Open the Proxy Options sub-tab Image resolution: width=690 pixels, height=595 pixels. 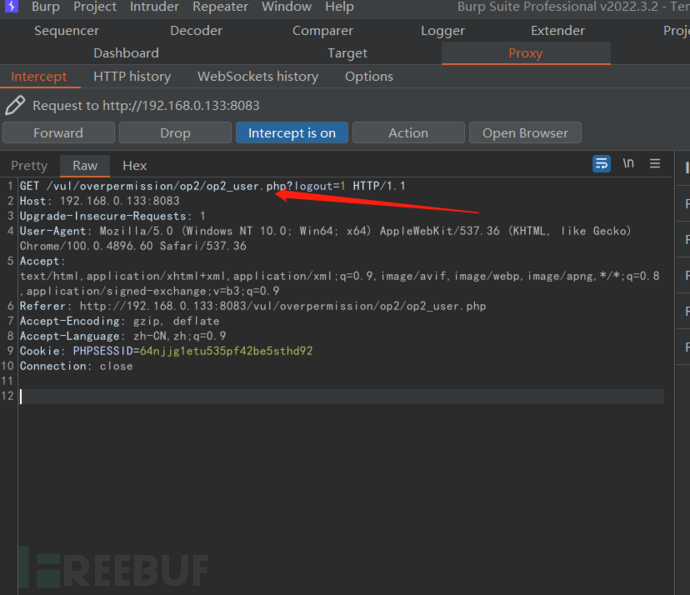369,77
